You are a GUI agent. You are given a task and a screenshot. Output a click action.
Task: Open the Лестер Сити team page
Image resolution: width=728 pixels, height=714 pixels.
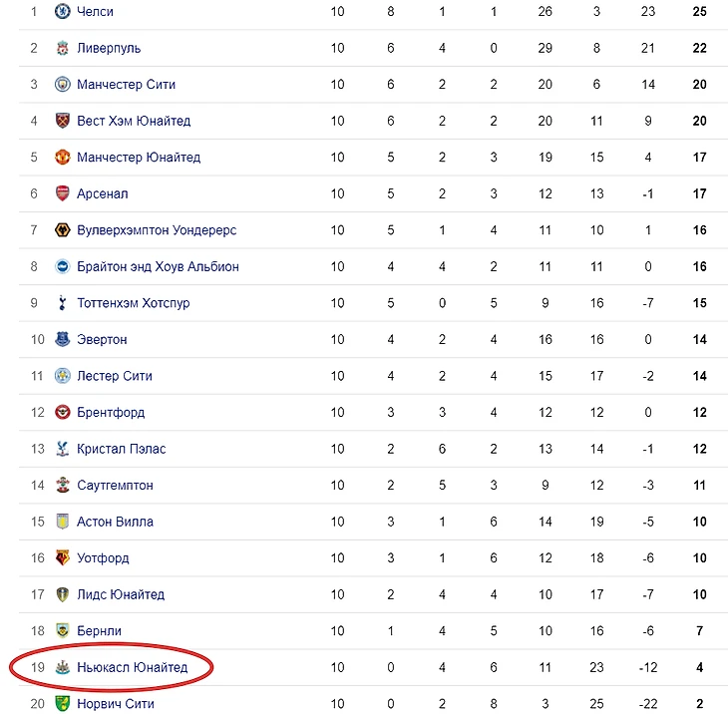115,376
